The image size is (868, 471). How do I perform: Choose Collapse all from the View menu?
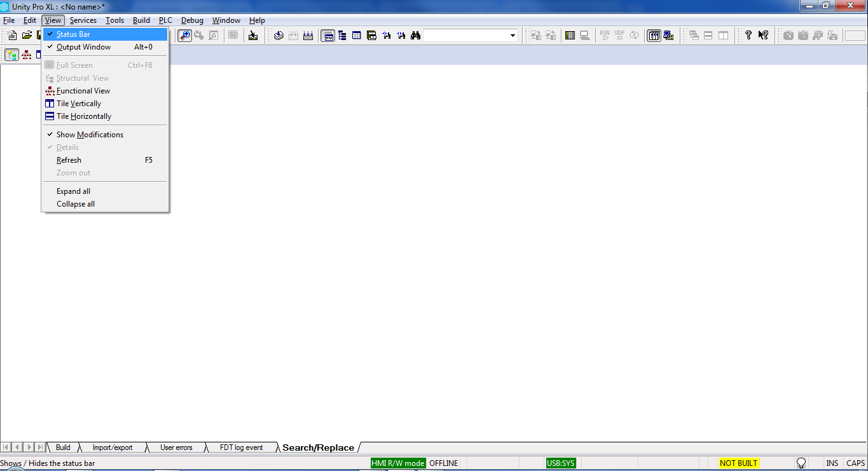(76, 204)
